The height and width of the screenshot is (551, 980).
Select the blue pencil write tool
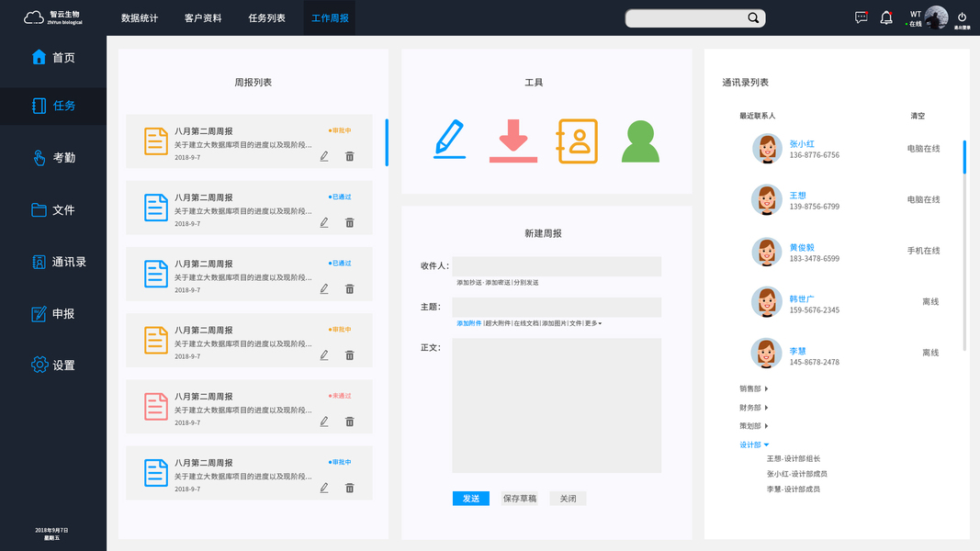tap(449, 140)
